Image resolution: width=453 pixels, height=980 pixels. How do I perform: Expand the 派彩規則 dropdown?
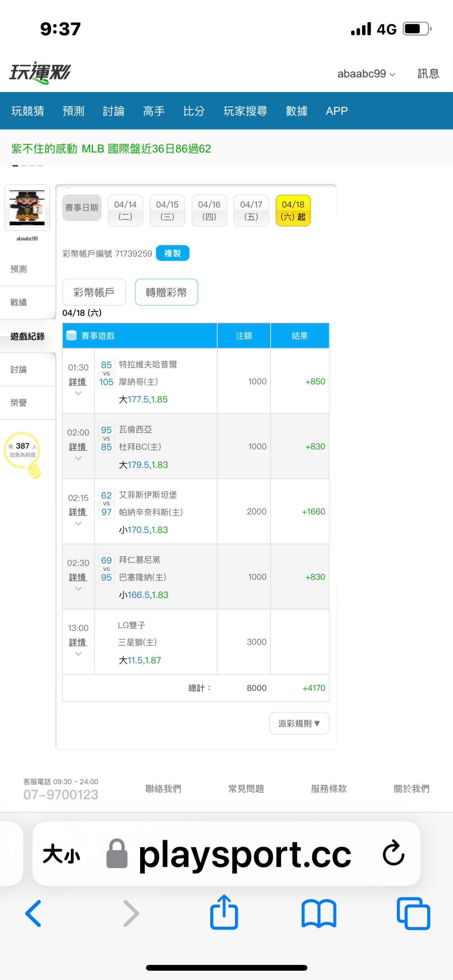coord(299,723)
